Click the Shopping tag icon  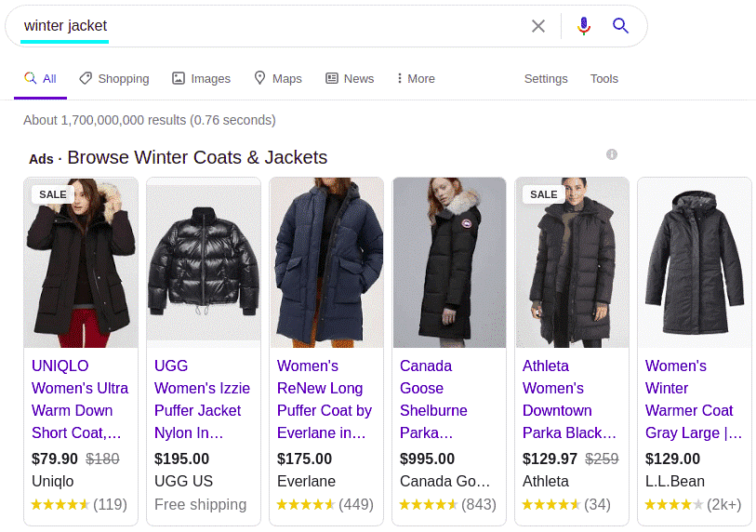coord(86,78)
